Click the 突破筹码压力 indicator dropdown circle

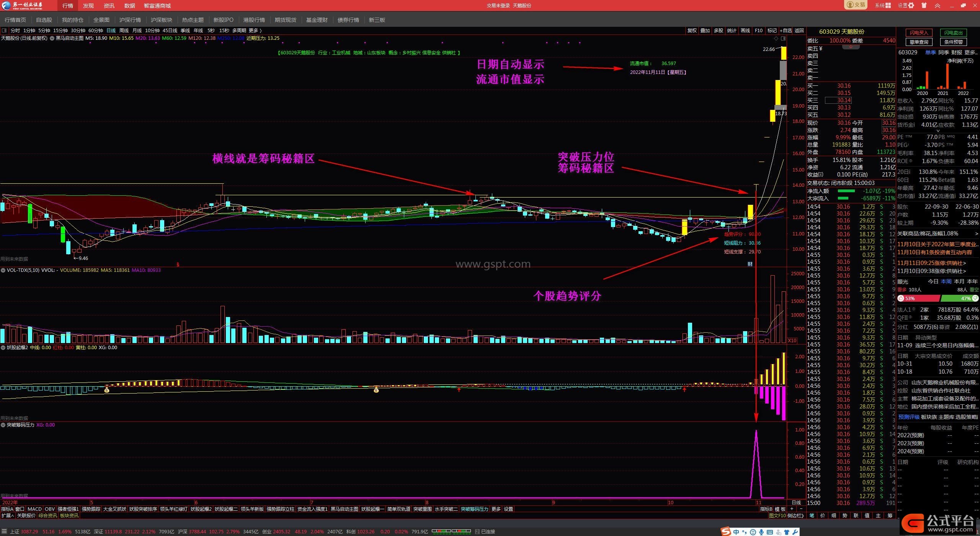click(x=3, y=425)
